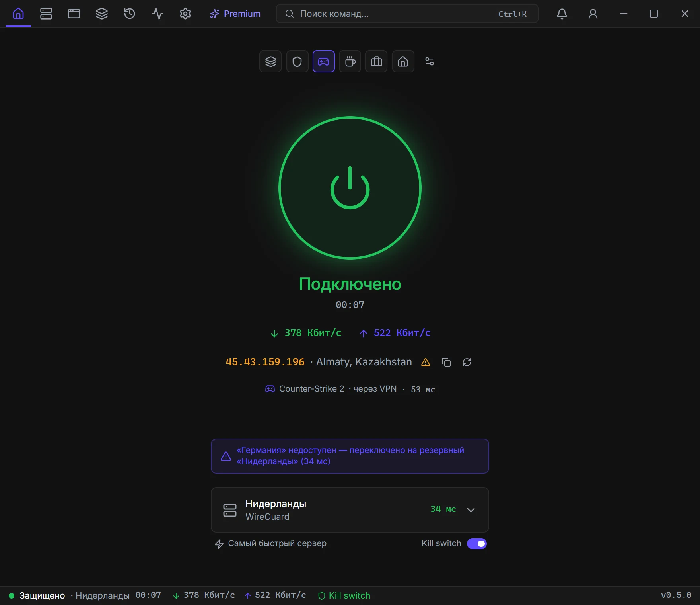This screenshot has height=605, width=700.
Task: Open notifications bell icon
Action: 562,14
